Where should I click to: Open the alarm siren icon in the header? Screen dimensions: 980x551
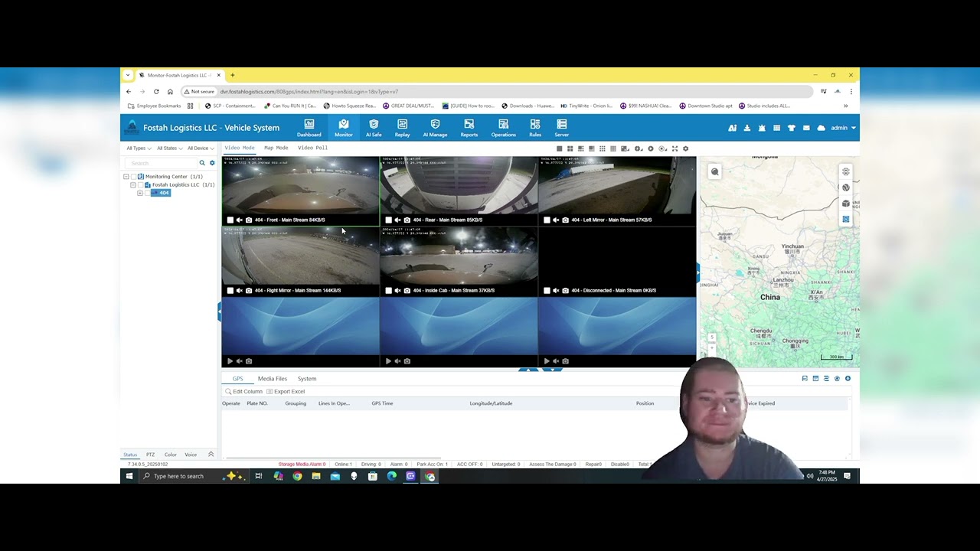pyautogui.click(x=762, y=128)
